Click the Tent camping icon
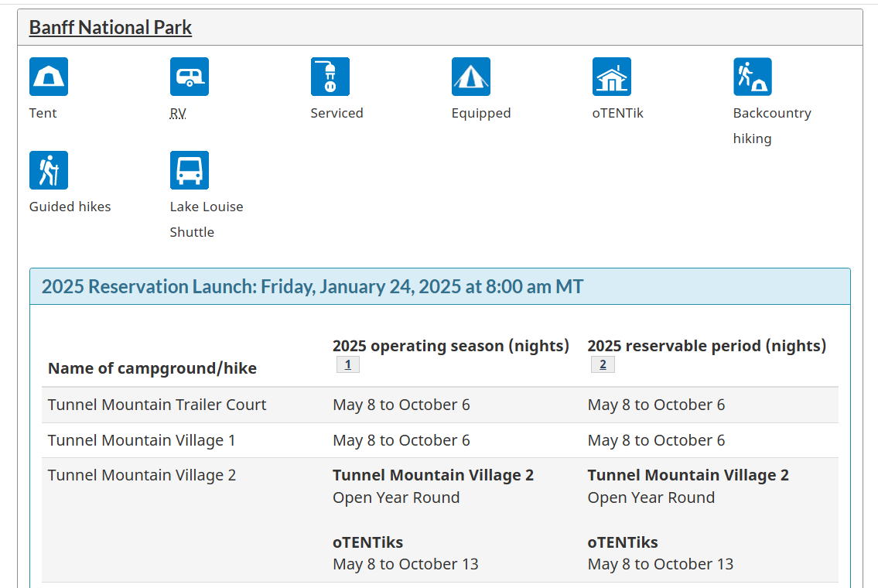Image resolution: width=878 pixels, height=588 pixels. [x=49, y=77]
